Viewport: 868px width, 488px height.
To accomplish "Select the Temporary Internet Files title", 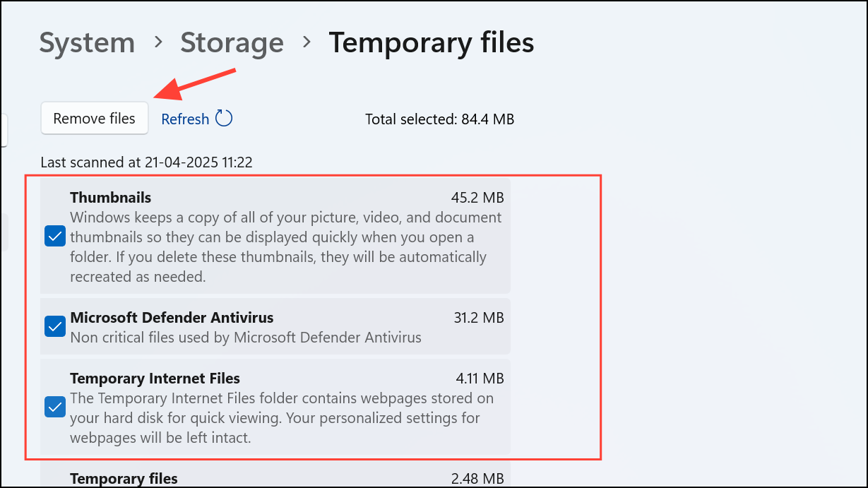I will click(x=155, y=378).
